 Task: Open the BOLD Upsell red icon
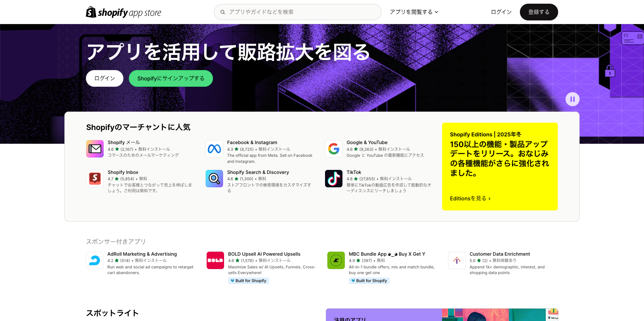click(215, 260)
